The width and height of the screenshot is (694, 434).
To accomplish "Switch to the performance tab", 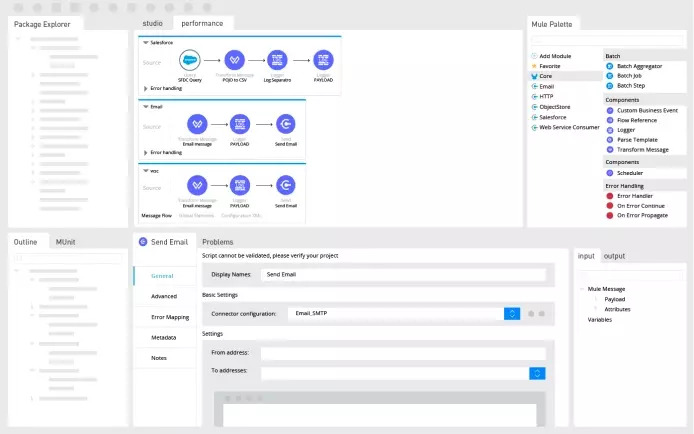I will (203, 22).
